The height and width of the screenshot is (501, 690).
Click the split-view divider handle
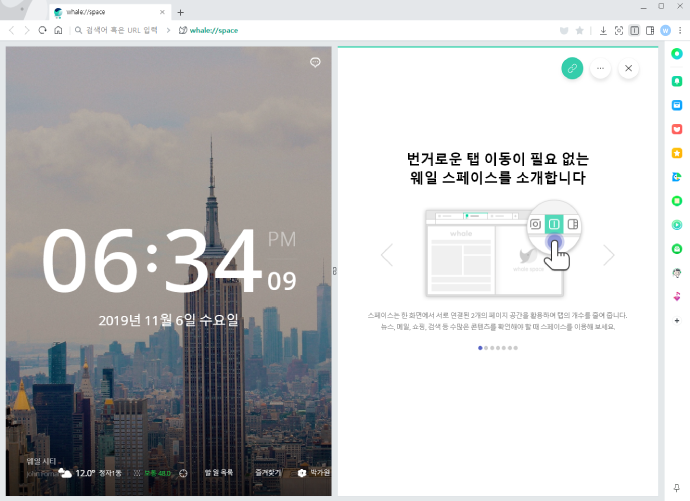tap(334, 271)
